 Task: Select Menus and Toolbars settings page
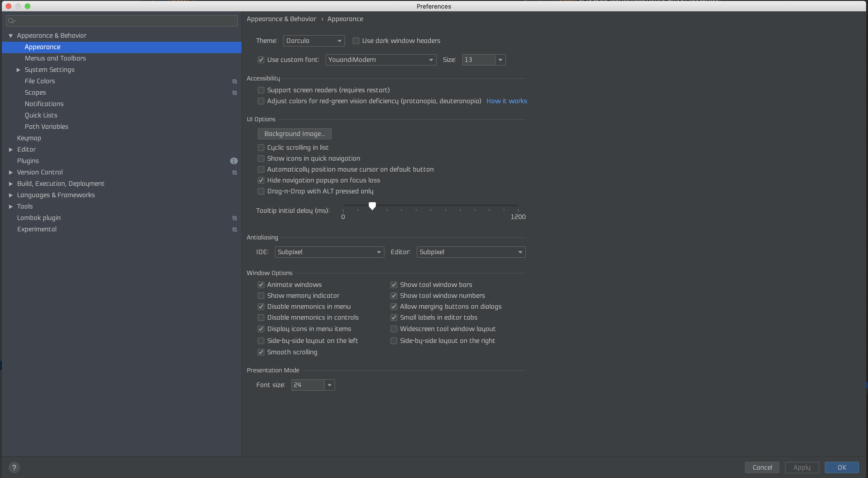click(x=55, y=58)
